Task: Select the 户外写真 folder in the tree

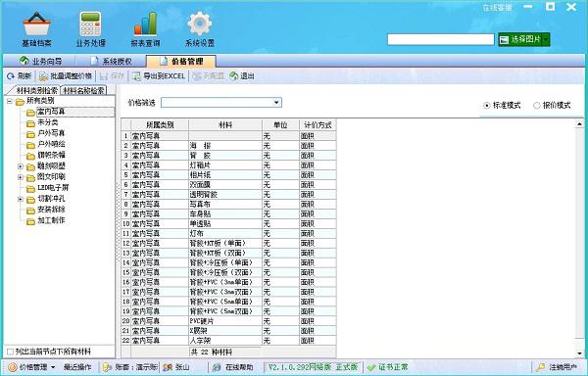Action: [51, 133]
